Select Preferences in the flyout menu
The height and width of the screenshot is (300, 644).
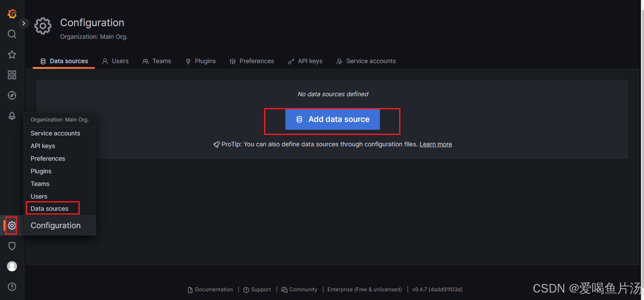(60, 158)
